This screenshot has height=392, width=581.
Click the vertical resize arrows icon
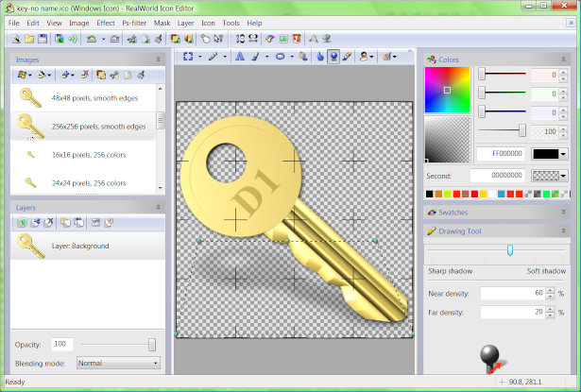pyautogui.click(x=240, y=39)
